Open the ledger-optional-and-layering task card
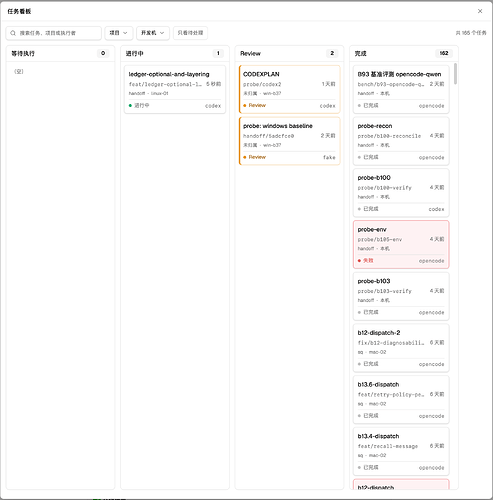This screenshot has height=500, width=493. [175, 89]
